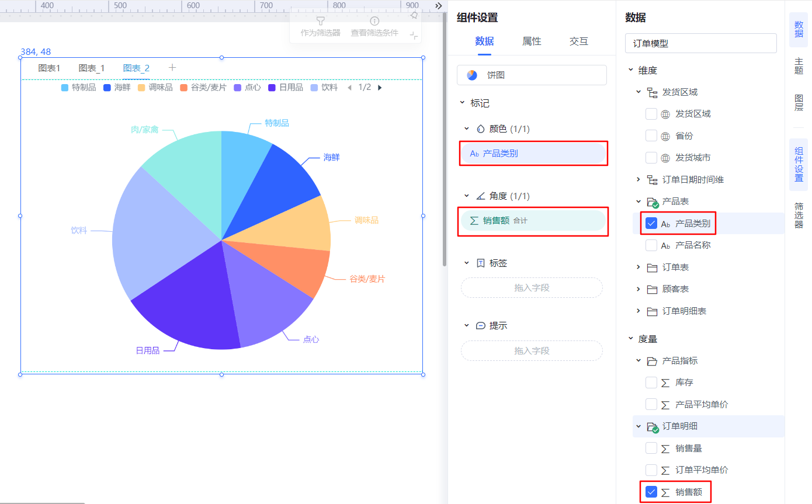Collapse the 订单明细 measure folder
Image resolution: width=812 pixels, height=504 pixels.
point(639,426)
